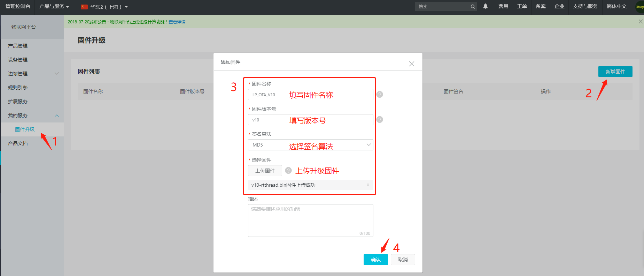
Task: Dismiss the green announcement banner
Action: click(641, 22)
